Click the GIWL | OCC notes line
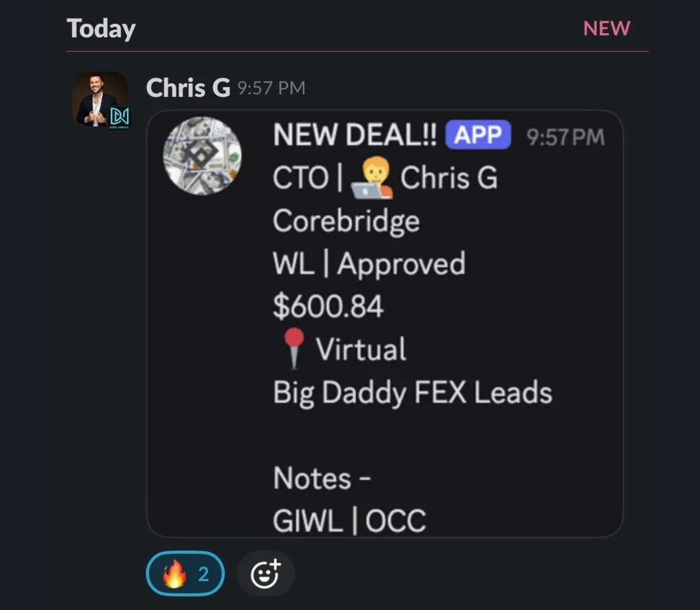Image resolution: width=700 pixels, height=610 pixels. click(x=350, y=521)
